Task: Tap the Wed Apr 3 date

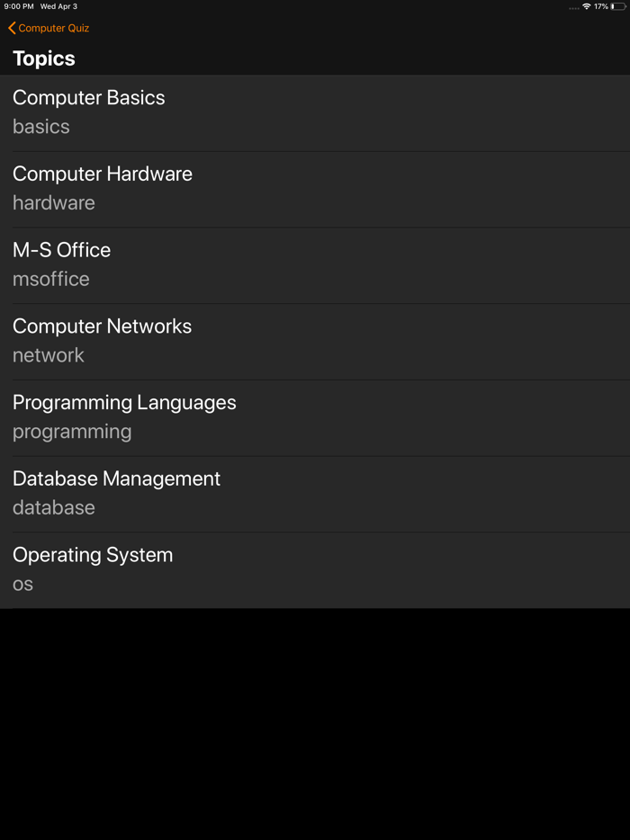Action: (x=59, y=6)
